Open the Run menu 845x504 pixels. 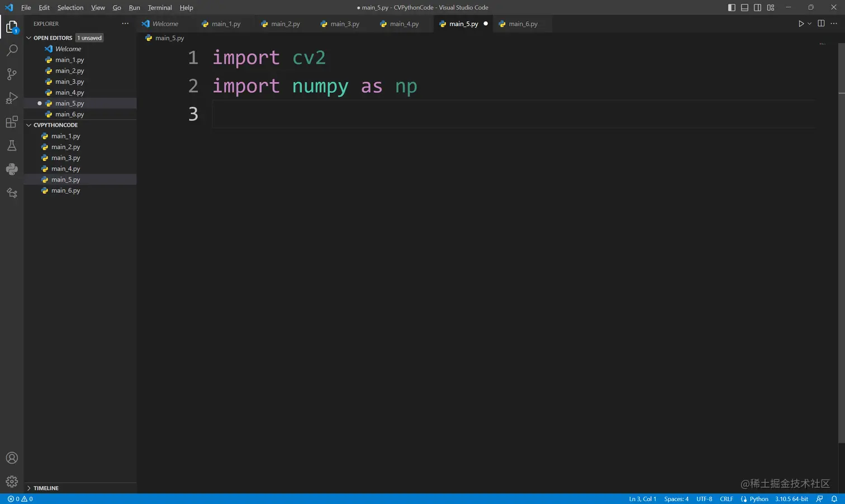[x=134, y=7]
